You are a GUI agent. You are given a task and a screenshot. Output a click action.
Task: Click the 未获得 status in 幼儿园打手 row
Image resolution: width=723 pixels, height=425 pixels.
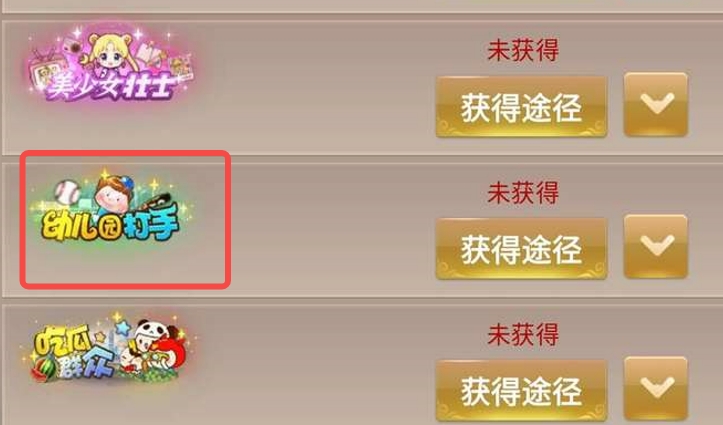pyautogui.click(x=523, y=193)
